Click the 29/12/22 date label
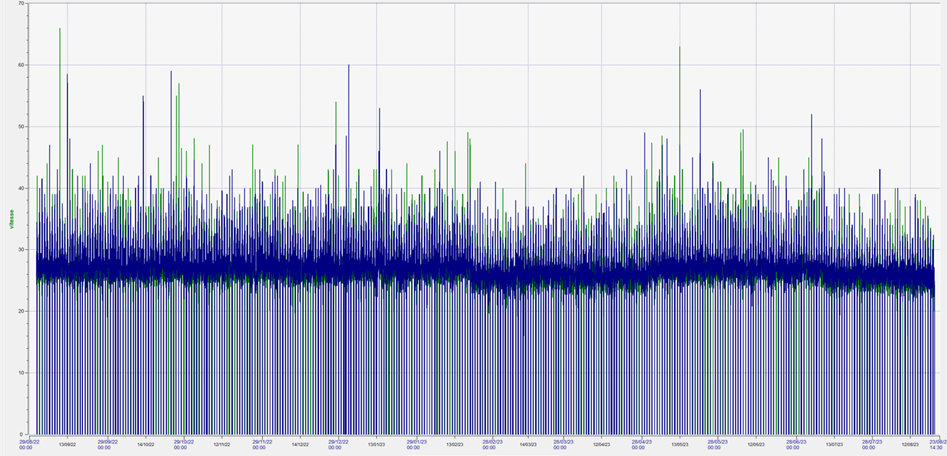Image resolution: width=947 pixels, height=456 pixels. point(338,443)
